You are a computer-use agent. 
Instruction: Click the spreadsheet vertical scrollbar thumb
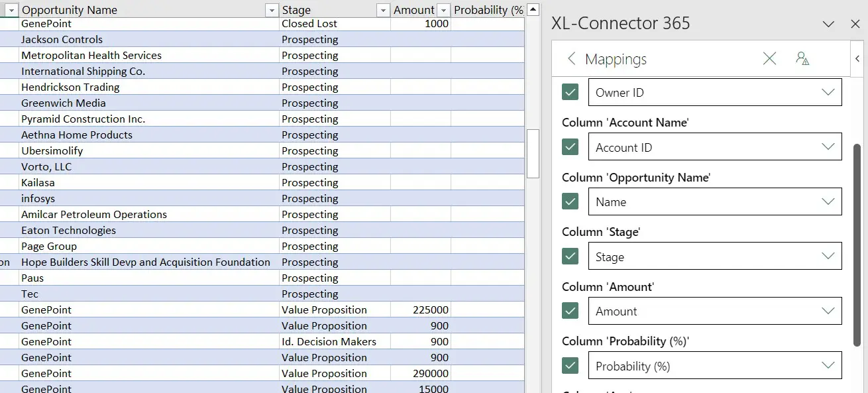click(533, 153)
